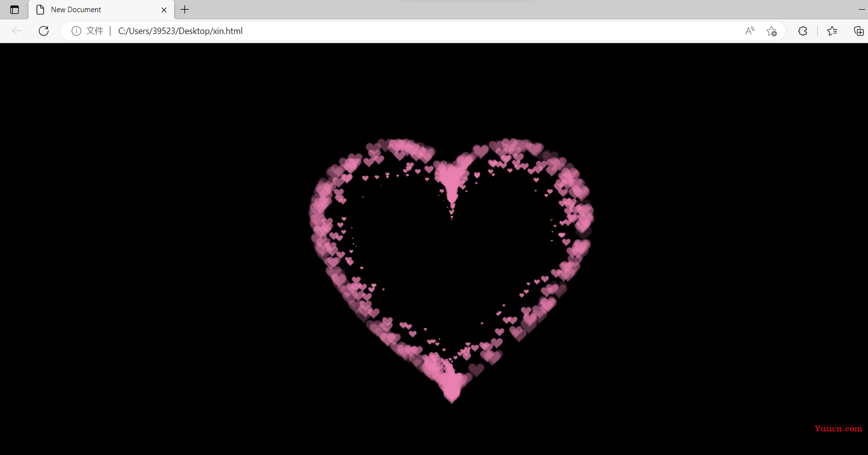Minimize the browser window
The height and width of the screenshot is (455, 868).
862,10
